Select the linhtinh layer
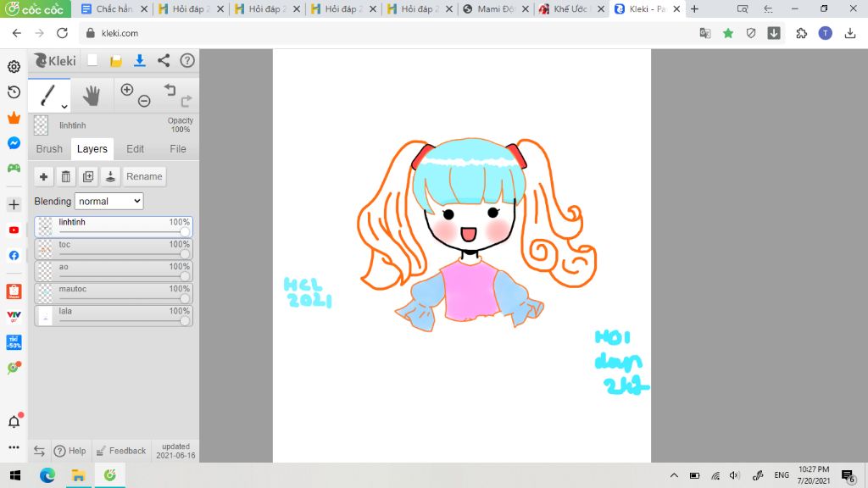The image size is (868, 488). (x=114, y=227)
